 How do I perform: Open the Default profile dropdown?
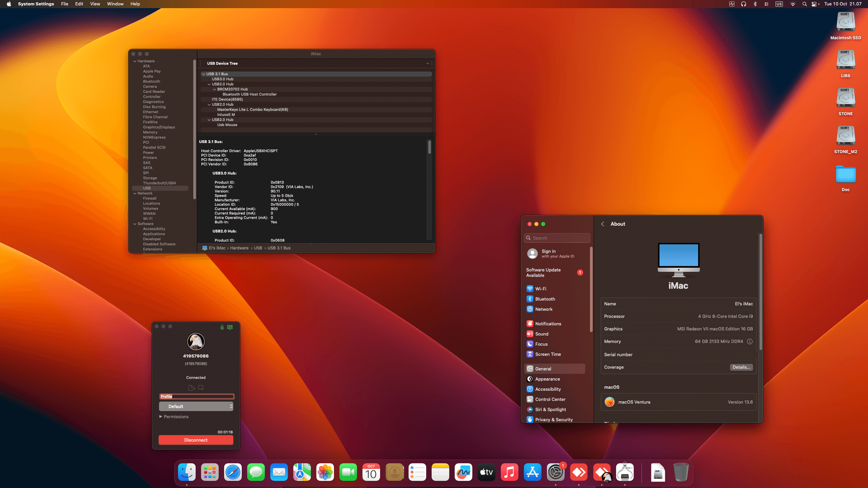196,406
